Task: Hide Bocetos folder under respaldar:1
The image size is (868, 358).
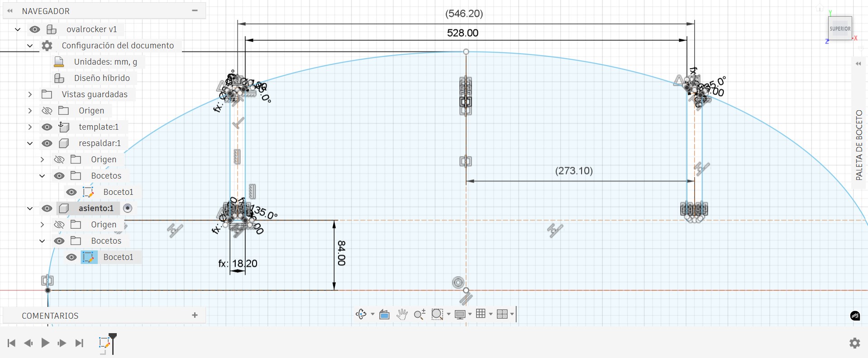Action: pos(59,176)
